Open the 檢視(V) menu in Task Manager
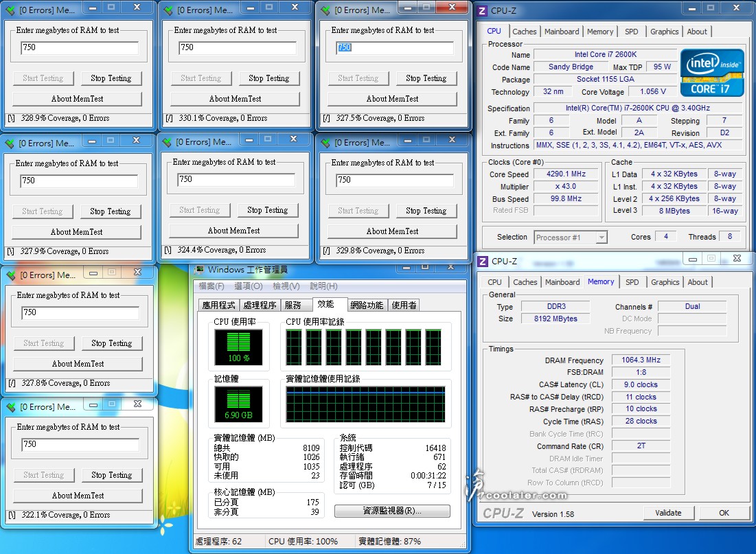This screenshot has height=554, width=756. 286,286
